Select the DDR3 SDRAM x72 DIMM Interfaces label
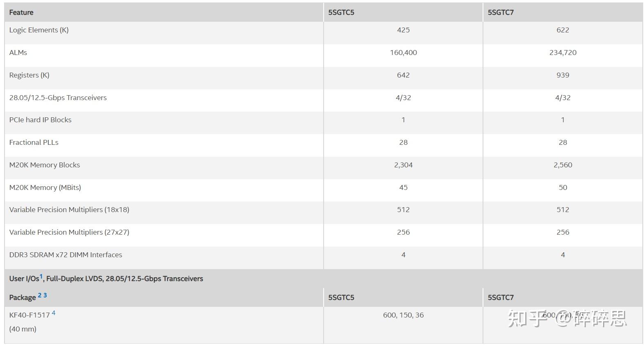 point(66,255)
